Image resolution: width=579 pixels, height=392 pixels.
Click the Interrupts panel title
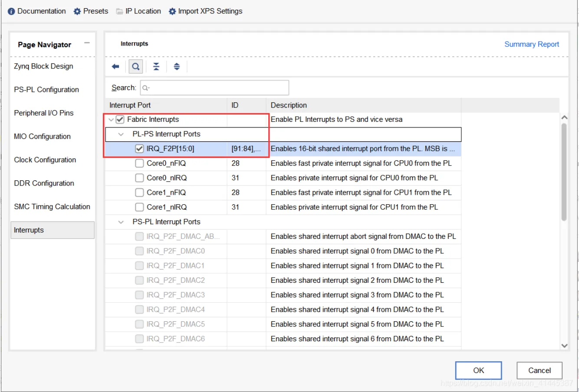(x=134, y=44)
